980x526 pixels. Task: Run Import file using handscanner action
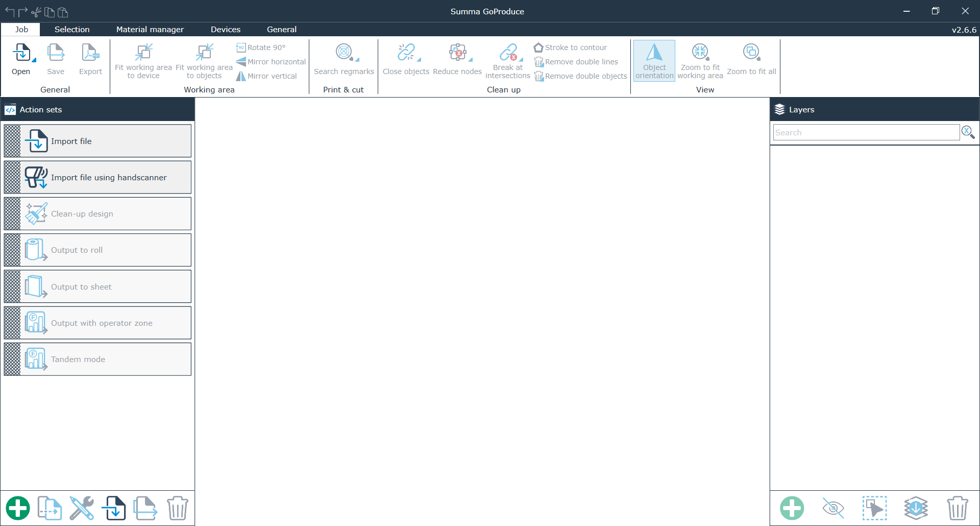point(97,178)
